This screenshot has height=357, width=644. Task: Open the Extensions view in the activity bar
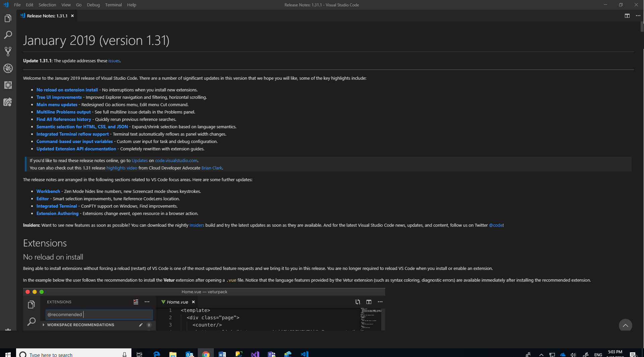point(8,85)
